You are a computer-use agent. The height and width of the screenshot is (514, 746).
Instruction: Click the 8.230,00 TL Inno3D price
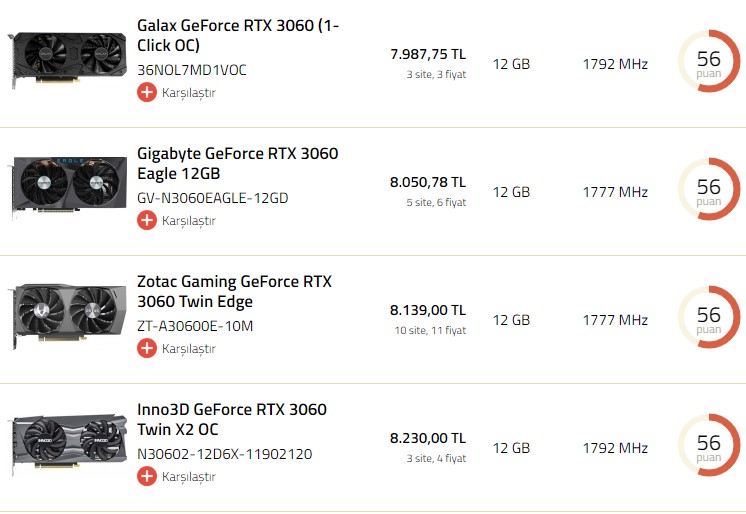point(428,438)
